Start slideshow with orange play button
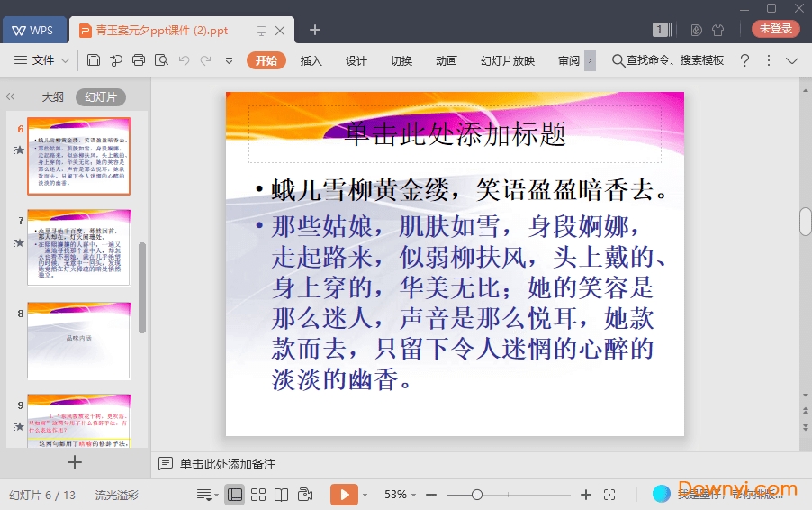Image resolution: width=812 pixels, height=510 pixels. click(344, 495)
